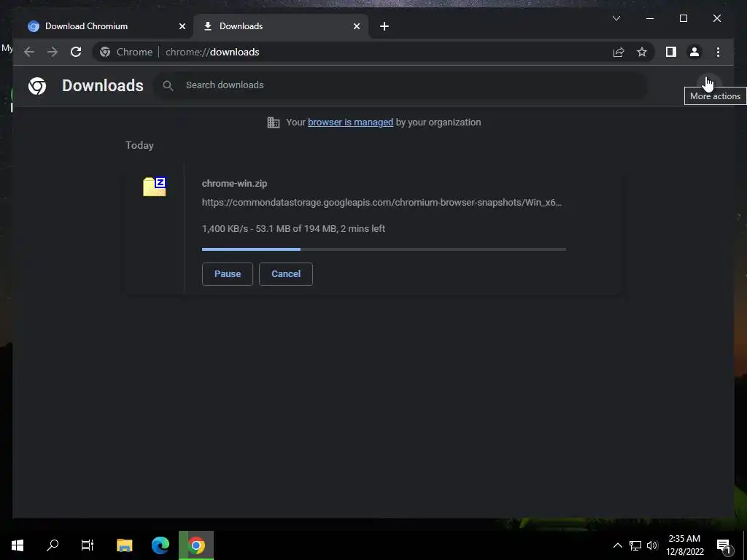Screen dimensions: 747x560
Task: Open new tab with plus button
Action: tap(384, 26)
